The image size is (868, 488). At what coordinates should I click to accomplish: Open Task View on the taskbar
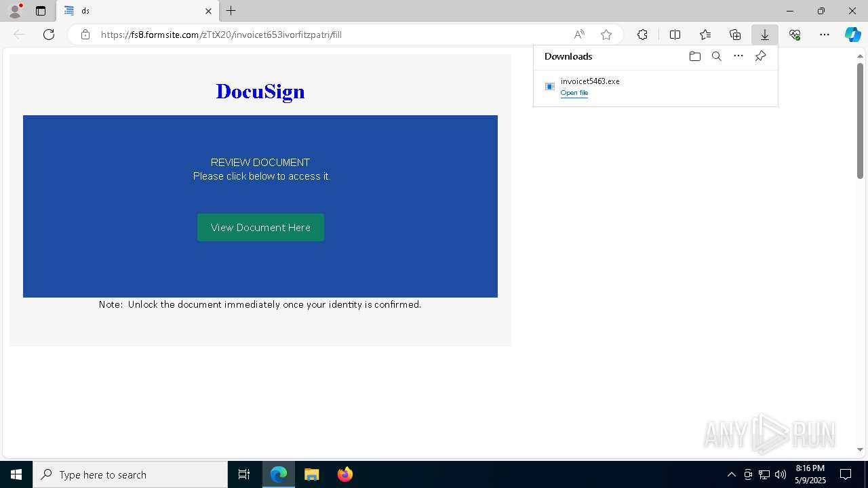(x=244, y=474)
